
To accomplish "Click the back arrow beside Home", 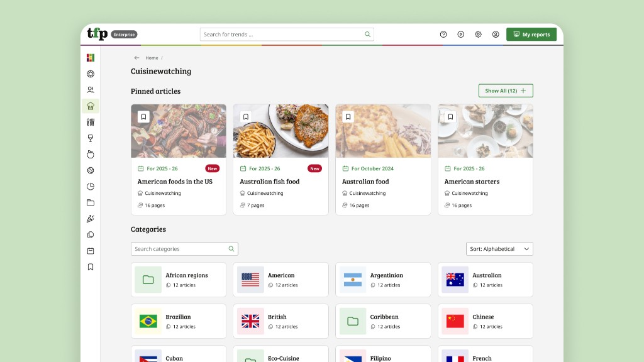I will point(136,58).
